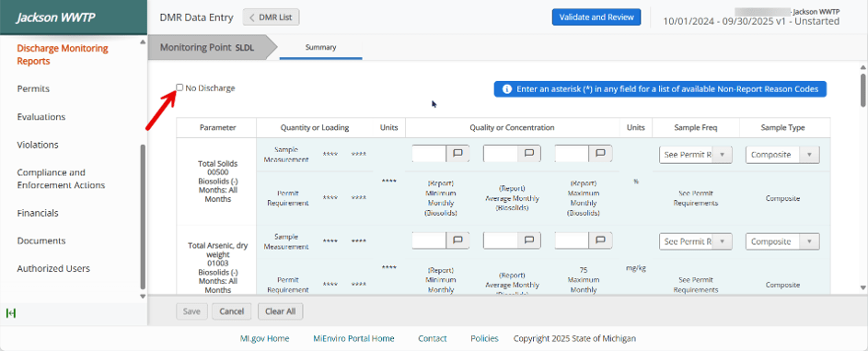Screen dimensions: 868x351
Task: Click the Sample Freq column header
Action: pos(696,128)
